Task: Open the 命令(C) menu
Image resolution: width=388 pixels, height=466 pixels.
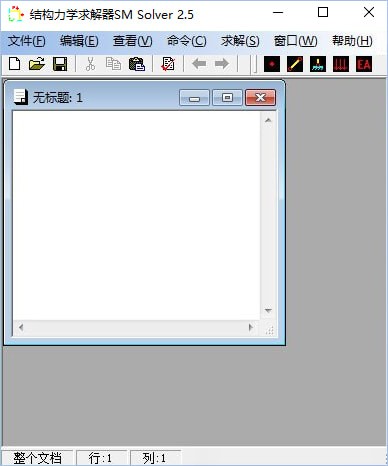Action: pos(187,41)
